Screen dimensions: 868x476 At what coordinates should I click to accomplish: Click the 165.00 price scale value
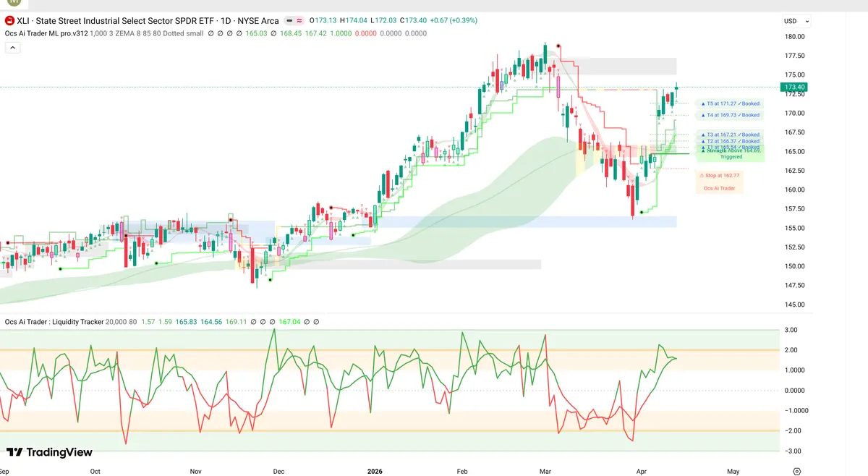pos(795,151)
